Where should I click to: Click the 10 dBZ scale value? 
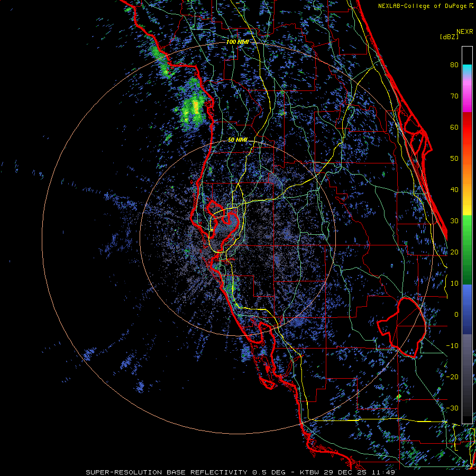pyautogui.click(x=454, y=283)
